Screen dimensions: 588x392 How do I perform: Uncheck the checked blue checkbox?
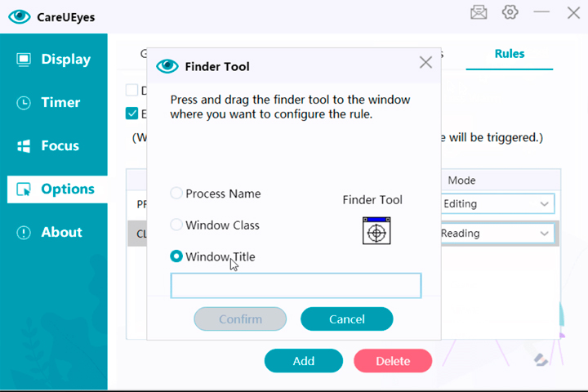pyautogui.click(x=131, y=114)
